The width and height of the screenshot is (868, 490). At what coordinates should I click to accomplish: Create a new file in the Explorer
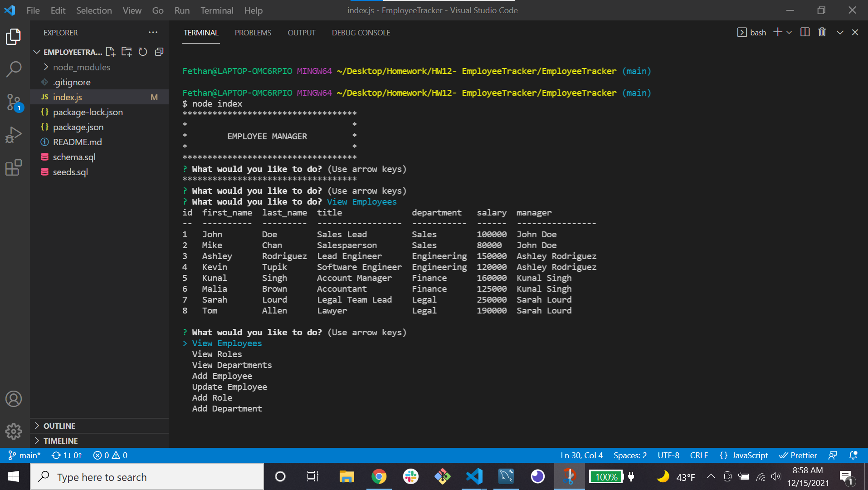tap(110, 52)
